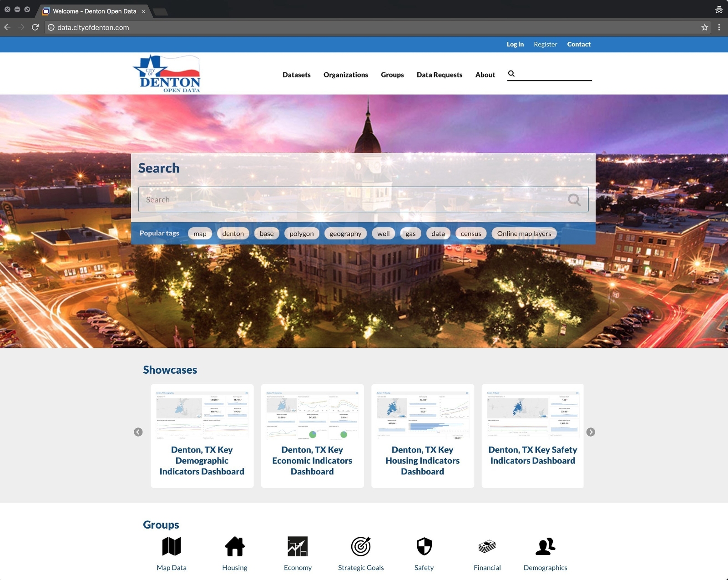Select the Safety shield icon

coord(424,546)
